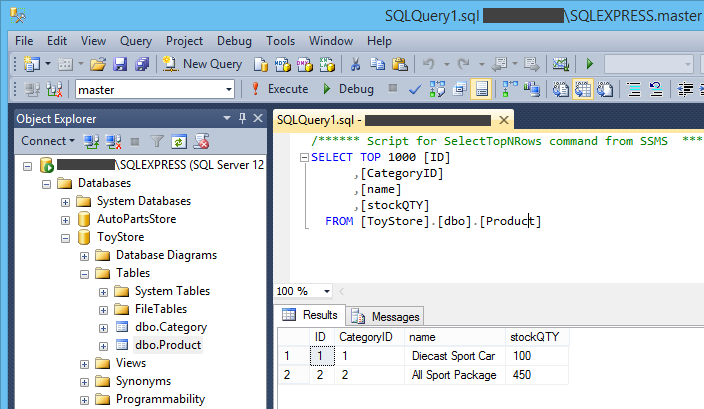Image resolution: width=704 pixels, height=409 pixels.
Task: Open Object Explorer window position dropdown
Action: pyautogui.click(x=227, y=119)
